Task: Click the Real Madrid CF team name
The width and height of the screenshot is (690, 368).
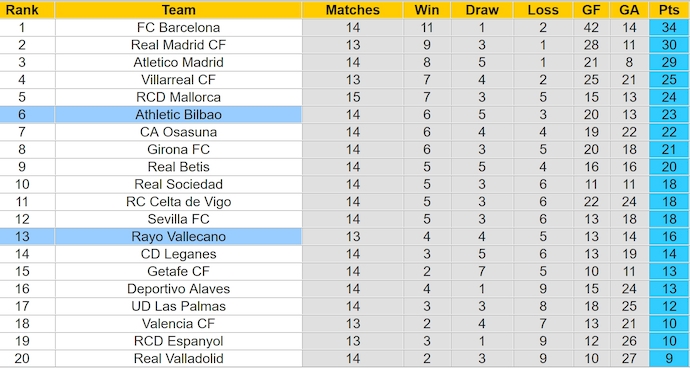Action: pos(178,45)
